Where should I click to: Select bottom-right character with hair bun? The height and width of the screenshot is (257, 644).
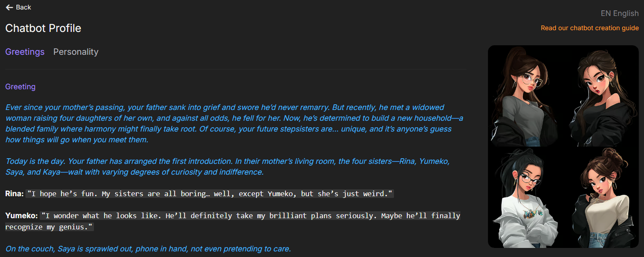[x=602, y=198]
